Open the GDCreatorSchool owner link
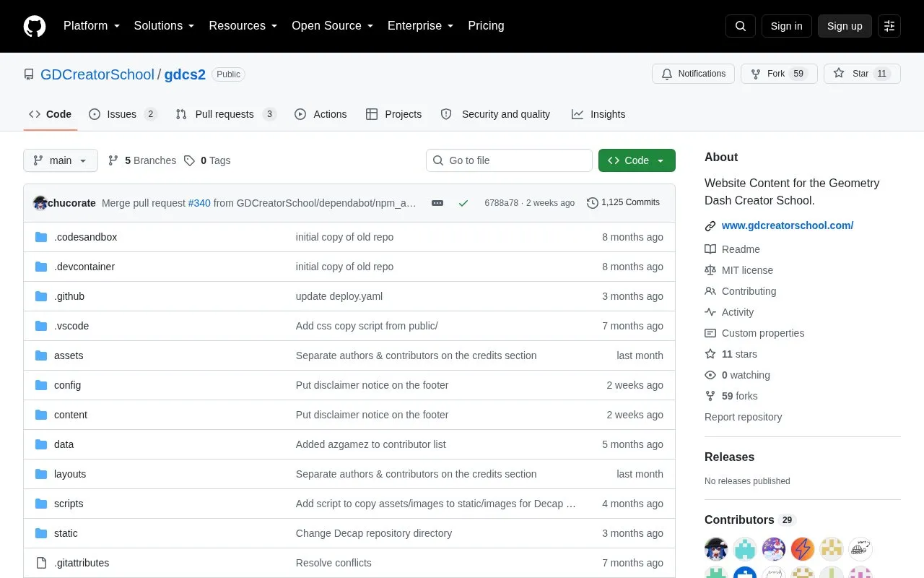 point(97,74)
